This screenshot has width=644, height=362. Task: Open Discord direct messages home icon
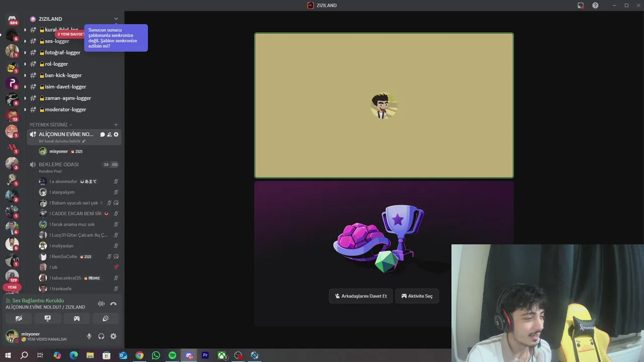[12, 19]
